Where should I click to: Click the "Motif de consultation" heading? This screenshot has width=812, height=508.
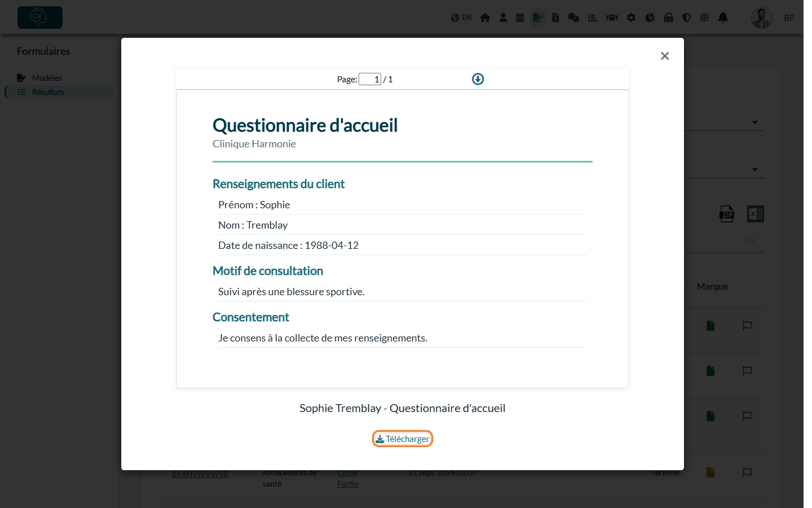(x=268, y=271)
